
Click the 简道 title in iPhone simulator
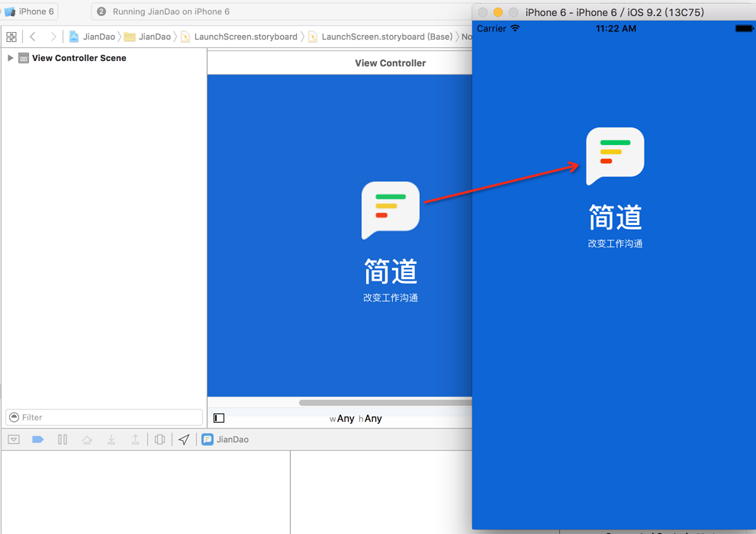click(615, 217)
